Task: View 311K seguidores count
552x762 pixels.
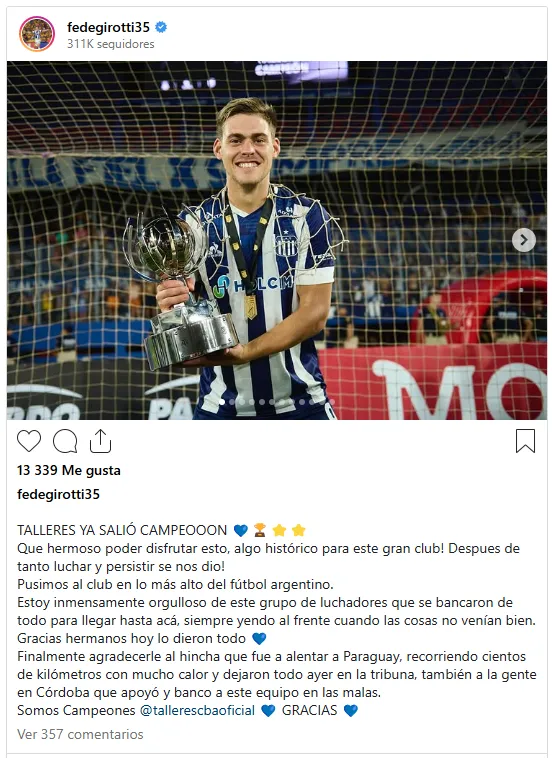Action: point(111,44)
